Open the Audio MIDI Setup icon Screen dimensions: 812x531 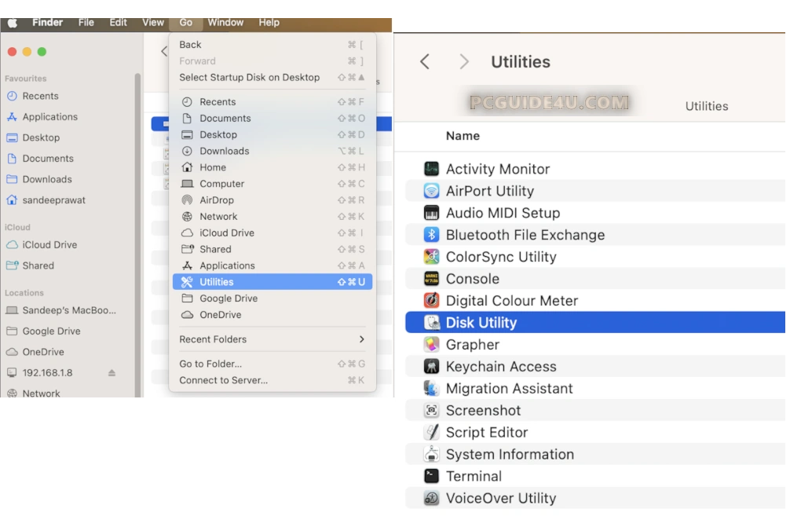click(431, 213)
